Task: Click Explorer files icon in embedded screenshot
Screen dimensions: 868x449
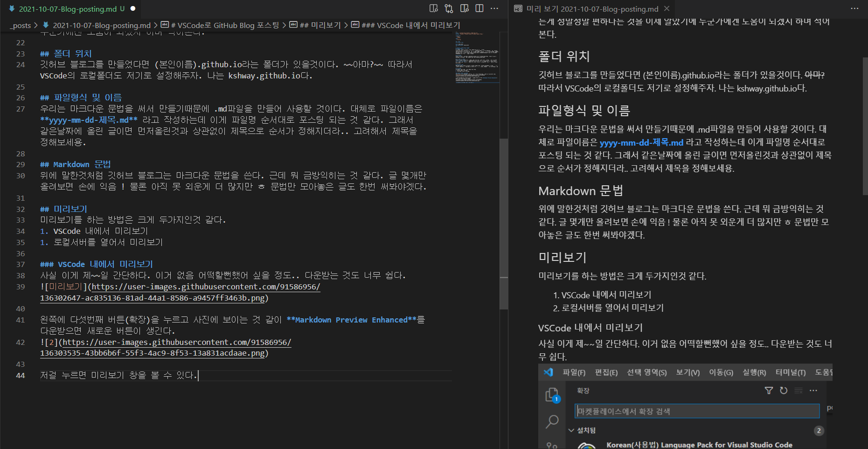Action: point(552,395)
